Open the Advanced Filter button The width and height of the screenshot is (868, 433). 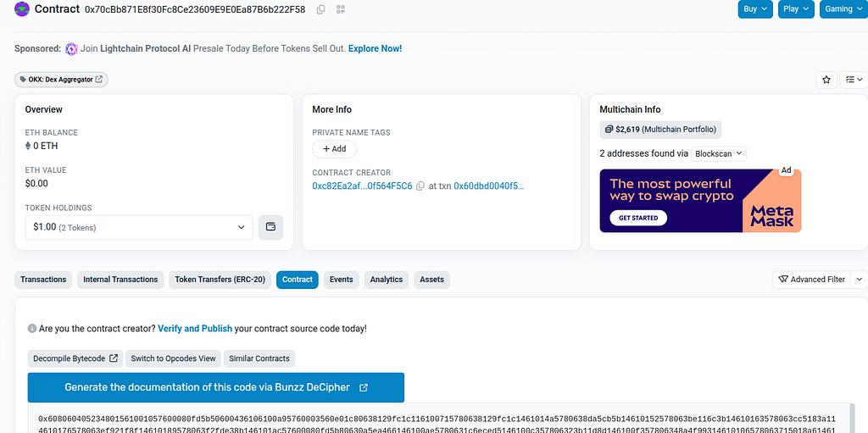[811, 280]
